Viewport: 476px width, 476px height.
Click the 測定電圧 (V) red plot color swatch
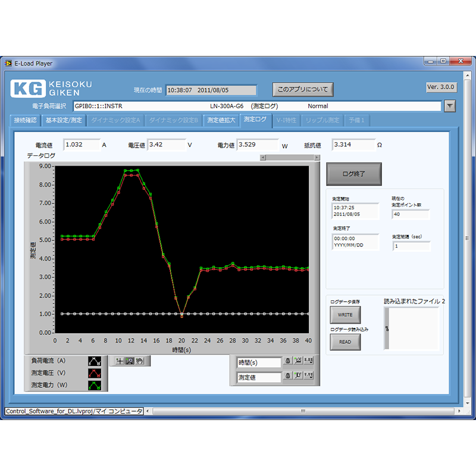(94, 373)
